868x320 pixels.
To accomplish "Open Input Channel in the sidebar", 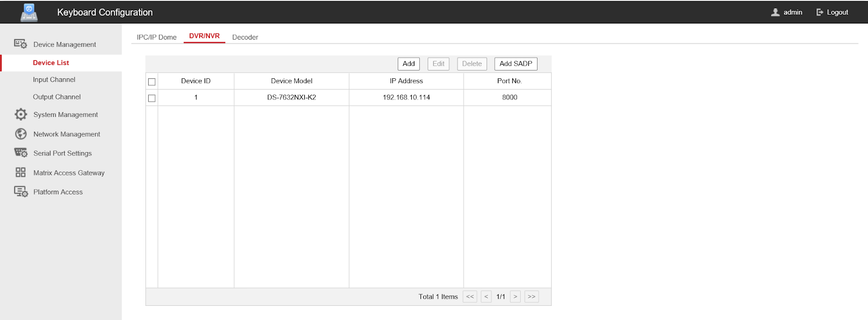I will pyautogui.click(x=54, y=80).
